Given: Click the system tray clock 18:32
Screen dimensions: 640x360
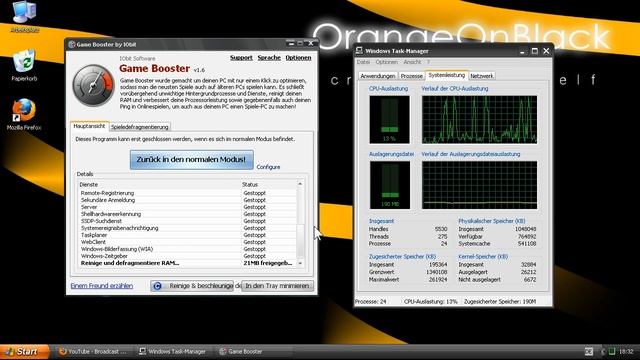Looking at the screenshot, I should point(626,351).
